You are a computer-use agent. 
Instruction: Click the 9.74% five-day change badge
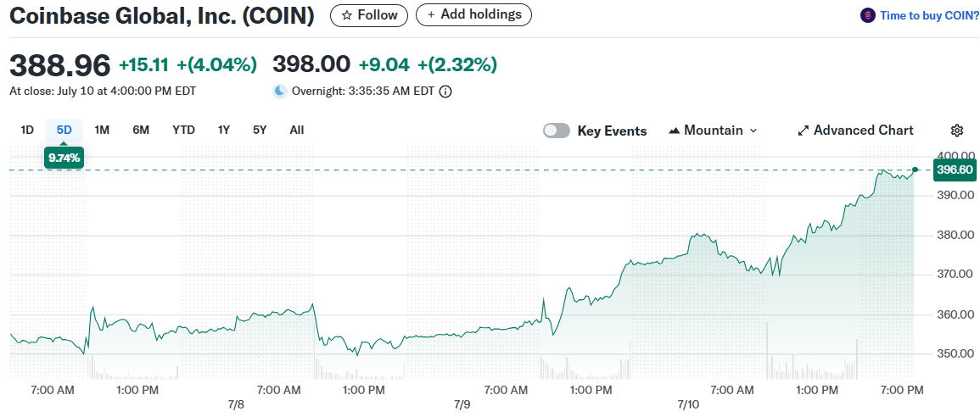point(64,158)
